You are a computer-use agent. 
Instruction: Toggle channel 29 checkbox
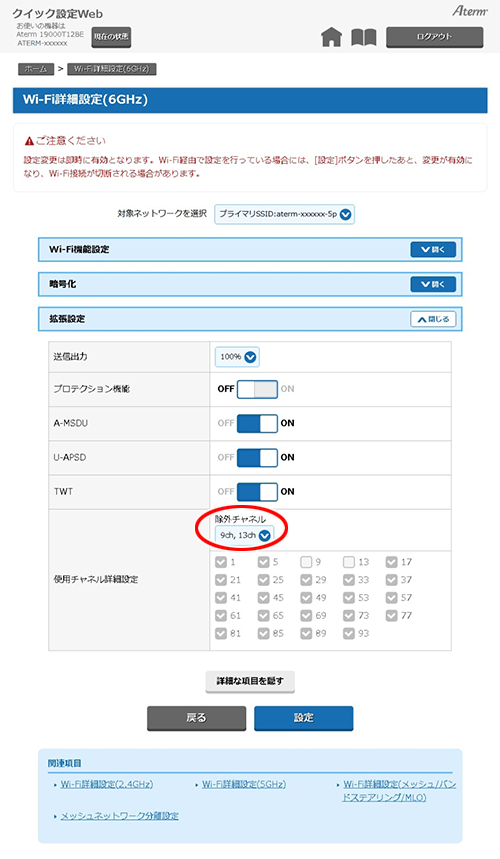306,580
